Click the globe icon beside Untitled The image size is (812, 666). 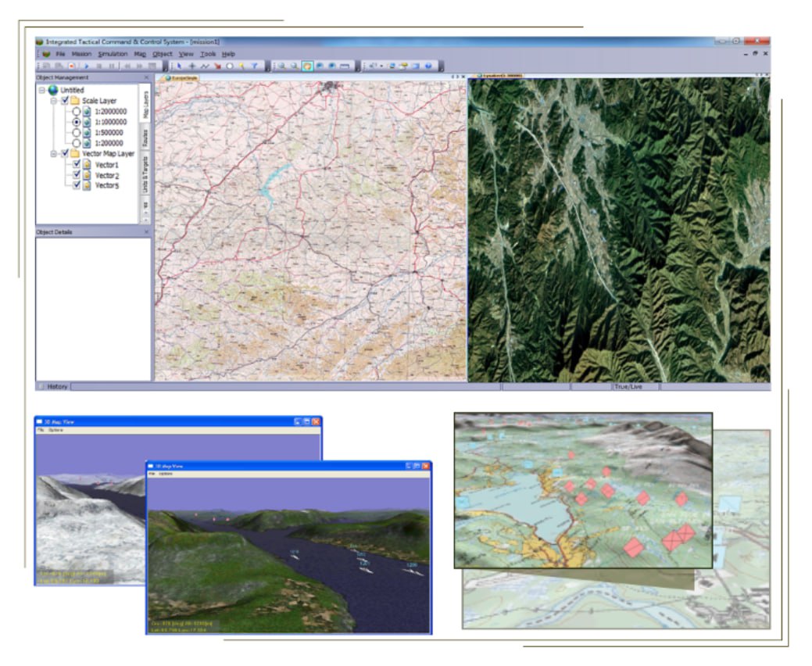[53, 90]
